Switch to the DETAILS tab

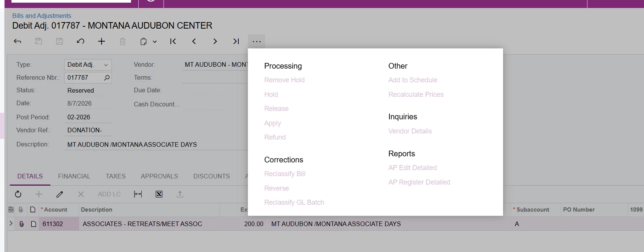pos(30,176)
